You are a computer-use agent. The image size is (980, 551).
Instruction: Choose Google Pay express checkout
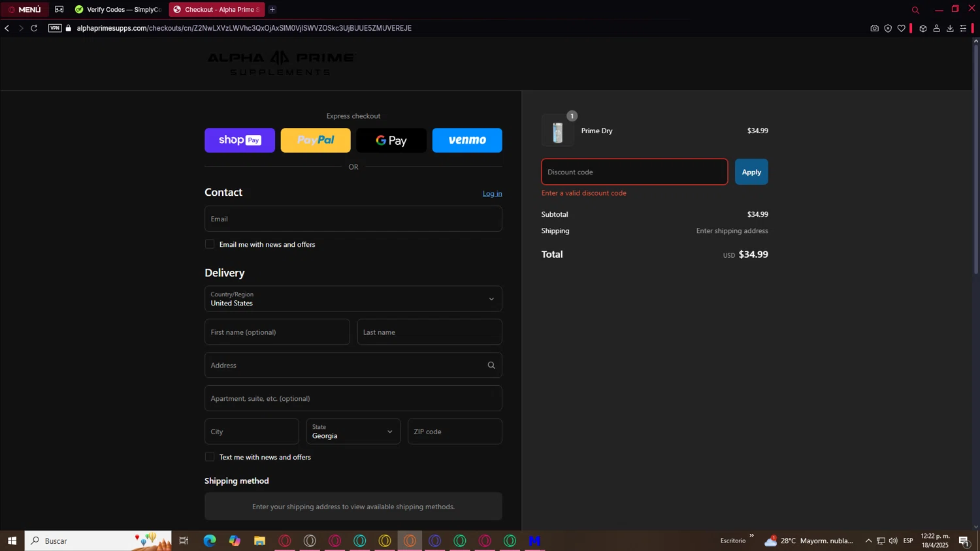pos(391,140)
